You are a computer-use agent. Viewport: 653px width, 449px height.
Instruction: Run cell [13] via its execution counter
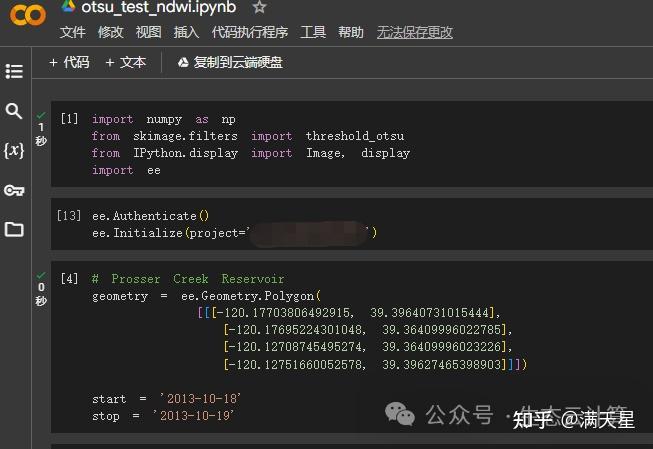pyautogui.click(x=69, y=215)
